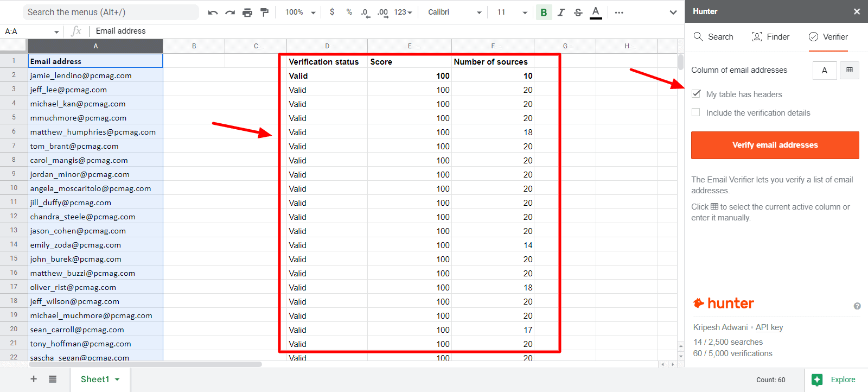Open the API key link

pos(769,327)
